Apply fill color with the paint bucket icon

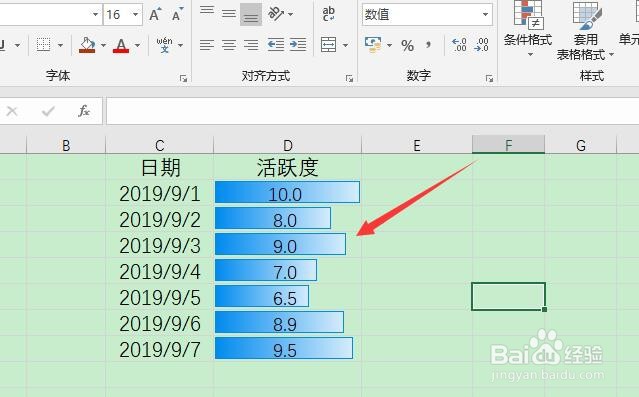87,45
